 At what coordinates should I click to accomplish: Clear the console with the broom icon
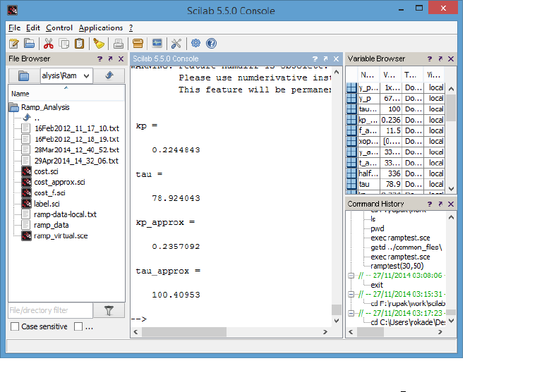(x=99, y=44)
